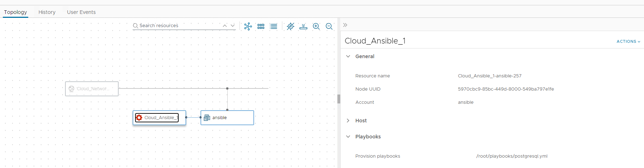Image resolution: width=644 pixels, height=168 pixels.
Task: Zoom out on the topology canvas
Action: (329, 26)
